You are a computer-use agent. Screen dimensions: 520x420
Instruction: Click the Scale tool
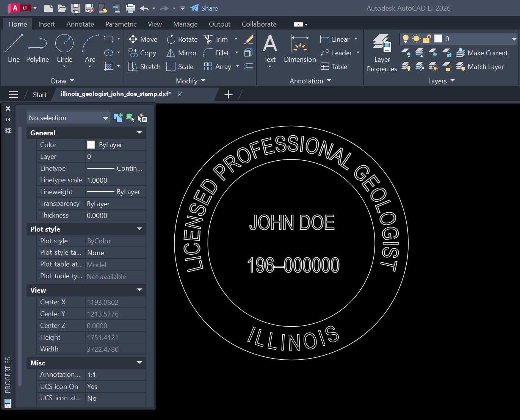pos(180,66)
